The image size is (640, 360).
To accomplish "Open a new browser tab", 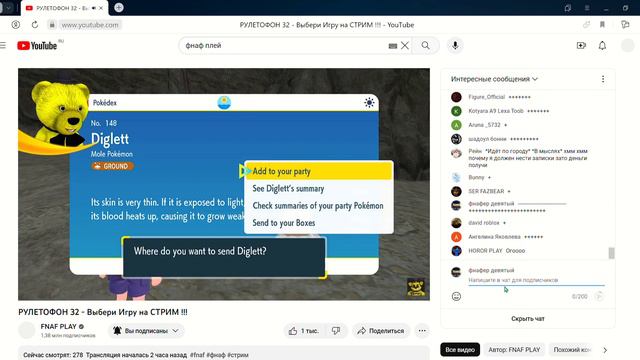I will click(119, 8).
